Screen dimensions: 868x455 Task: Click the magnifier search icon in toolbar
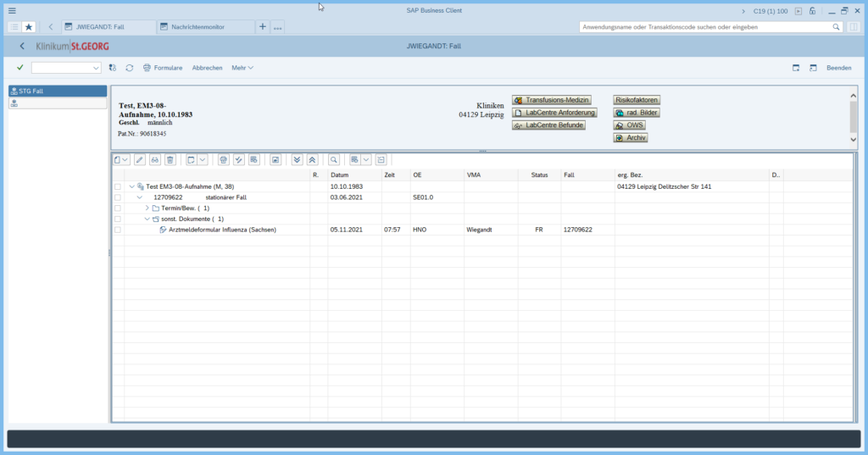334,159
